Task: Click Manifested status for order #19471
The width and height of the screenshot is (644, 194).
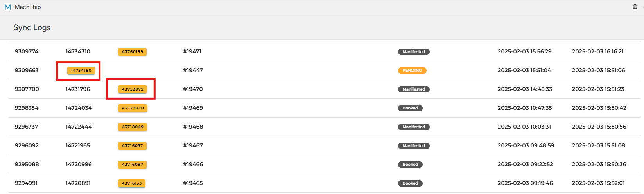Action: 414,52
